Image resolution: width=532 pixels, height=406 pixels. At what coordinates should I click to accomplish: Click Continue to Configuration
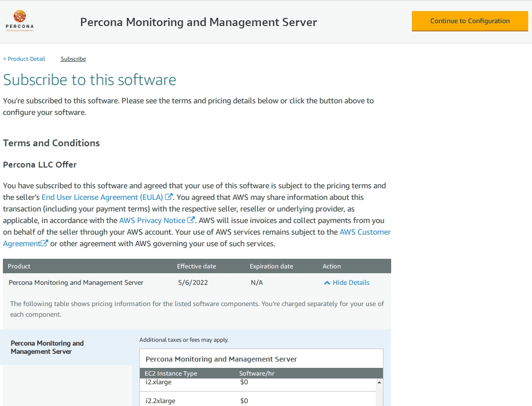(469, 21)
